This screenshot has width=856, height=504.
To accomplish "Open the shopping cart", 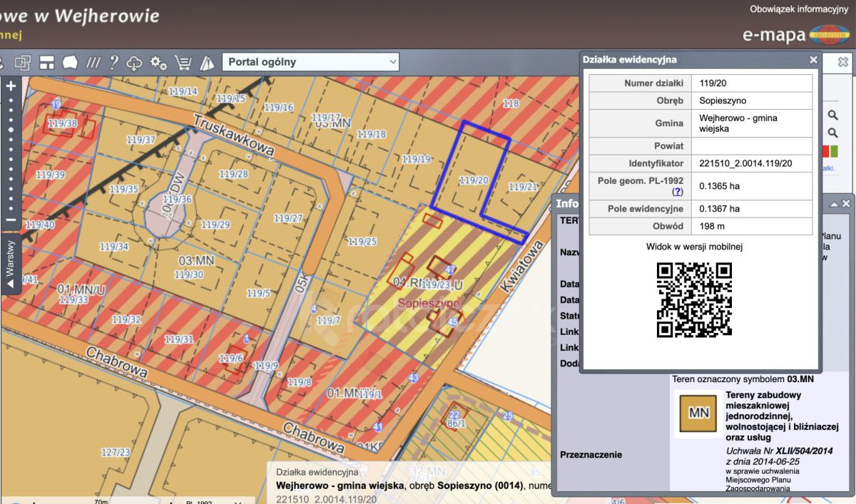I will tap(183, 63).
